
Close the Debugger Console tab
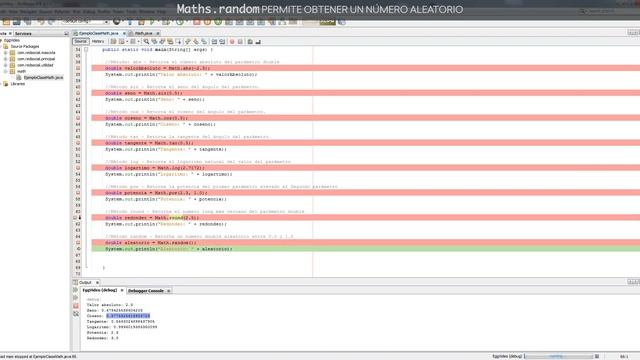[169, 291]
